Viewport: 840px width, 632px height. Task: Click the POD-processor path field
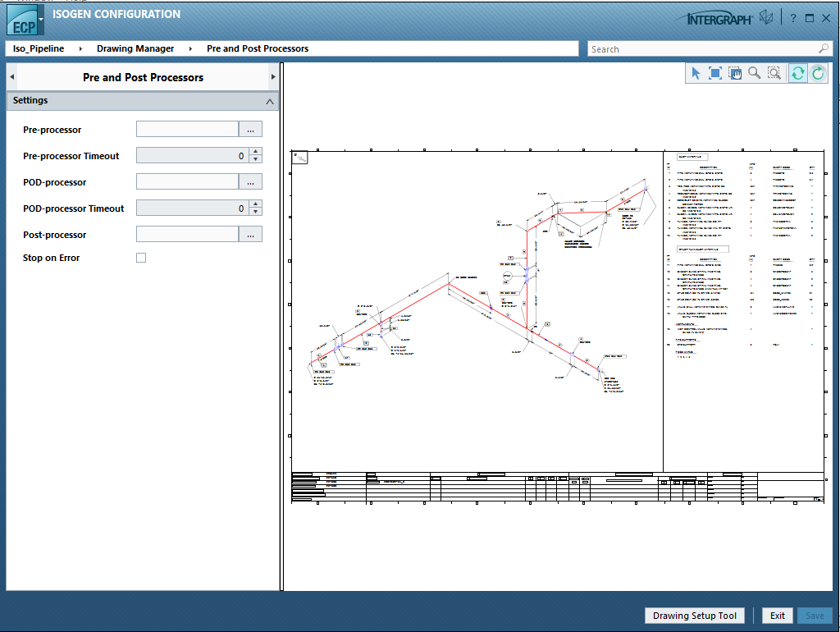188,181
